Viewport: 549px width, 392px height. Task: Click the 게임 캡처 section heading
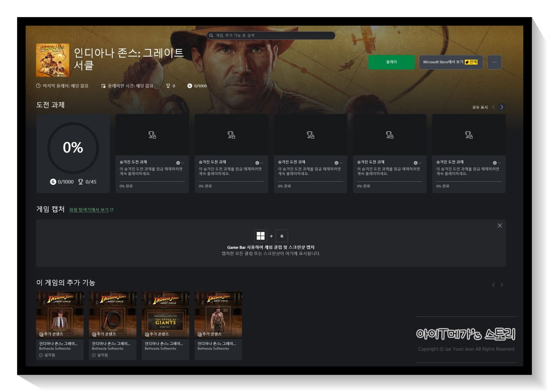(x=50, y=209)
